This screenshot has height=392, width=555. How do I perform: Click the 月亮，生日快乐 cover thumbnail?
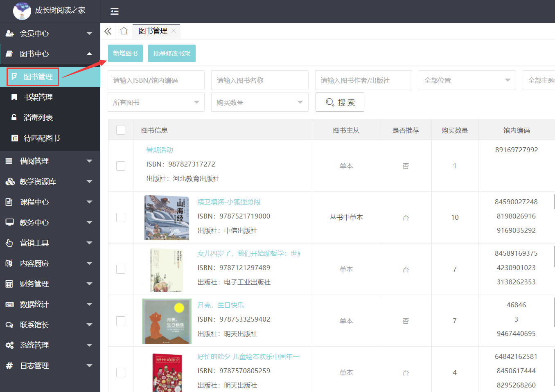[167, 321]
